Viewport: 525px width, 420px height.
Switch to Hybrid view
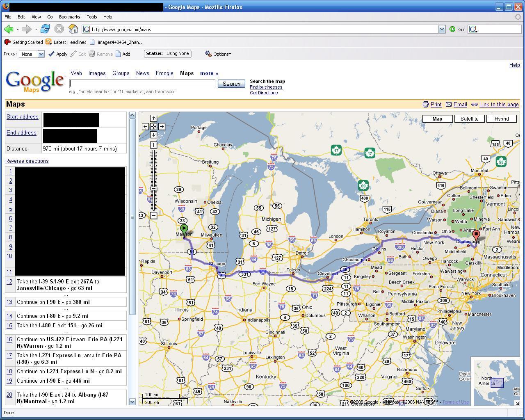502,119
